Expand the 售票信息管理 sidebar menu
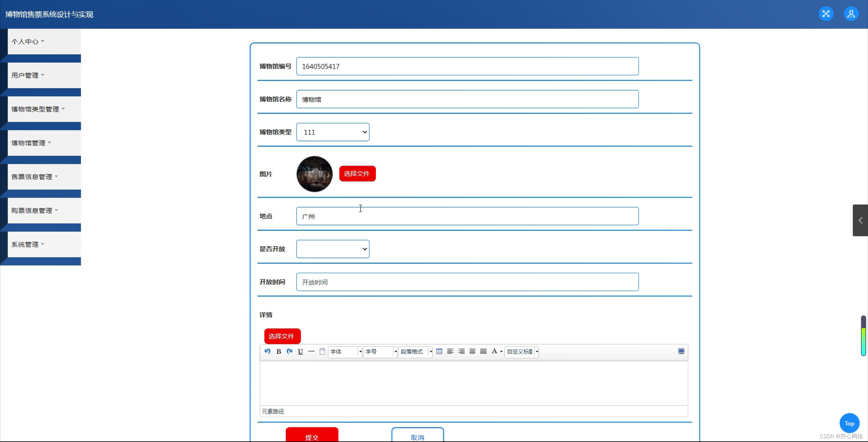Image resolution: width=868 pixels, height=442 pixels. [34, 177]
